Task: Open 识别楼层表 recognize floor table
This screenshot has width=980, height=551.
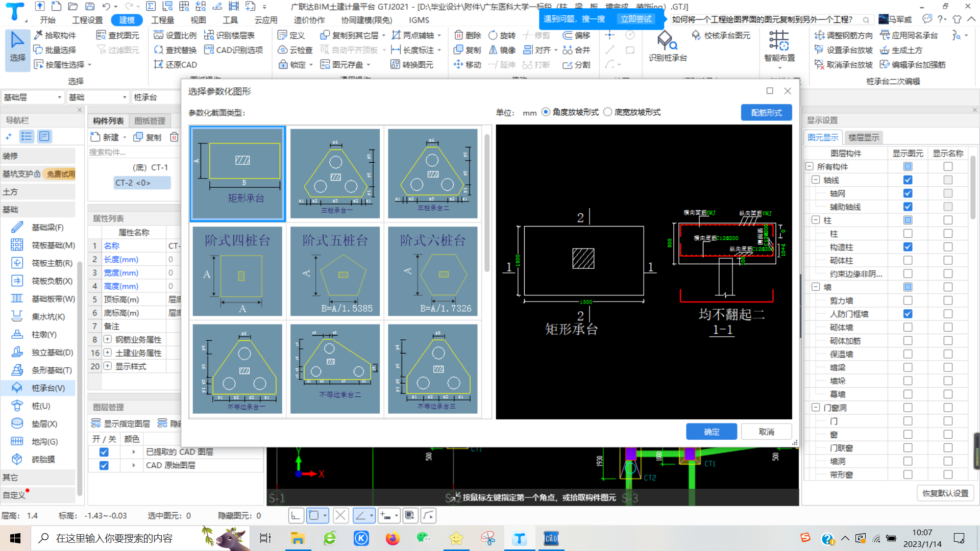Action: click(229, 35)
